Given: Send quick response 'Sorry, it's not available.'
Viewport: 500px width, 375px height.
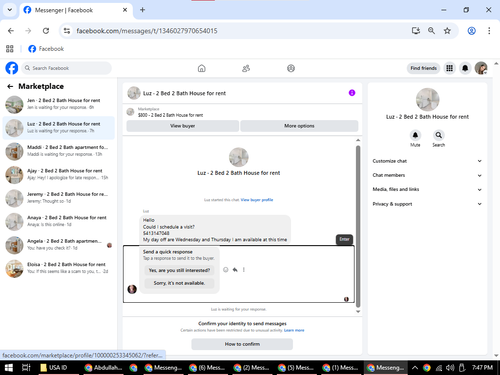Looking at the screenshot, I should point(179,283).
